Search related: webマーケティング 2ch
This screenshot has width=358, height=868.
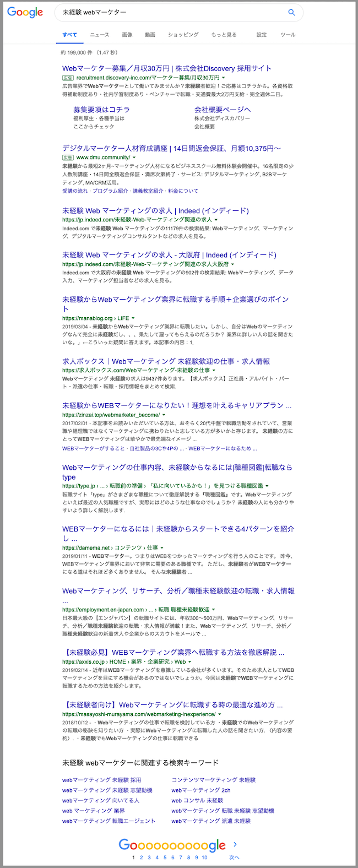tap(200, 790)
